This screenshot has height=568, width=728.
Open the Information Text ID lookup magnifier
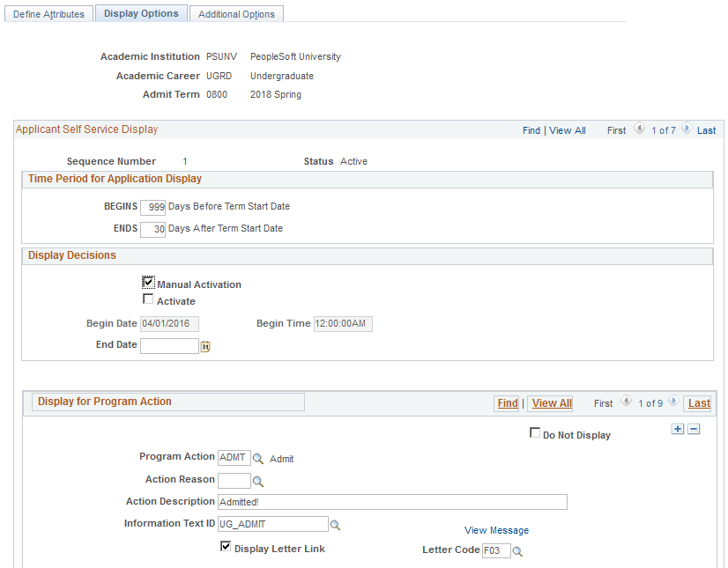pos(336,524)
